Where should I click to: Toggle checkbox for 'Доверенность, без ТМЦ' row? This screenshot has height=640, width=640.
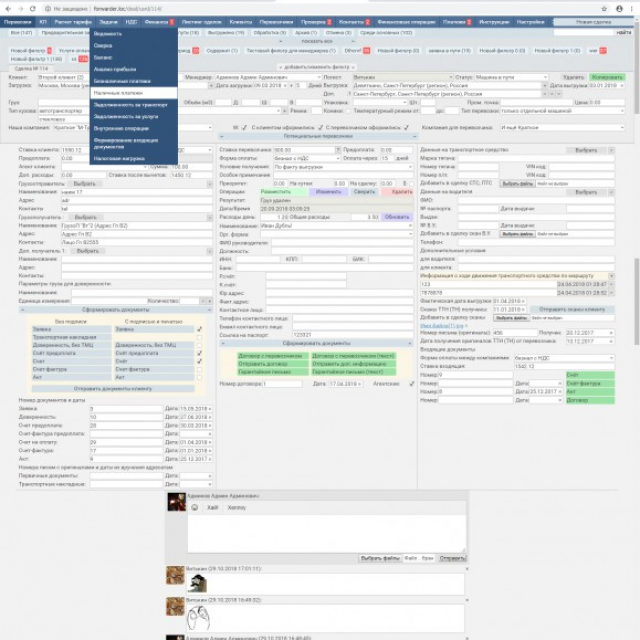[x=200, y=345]
